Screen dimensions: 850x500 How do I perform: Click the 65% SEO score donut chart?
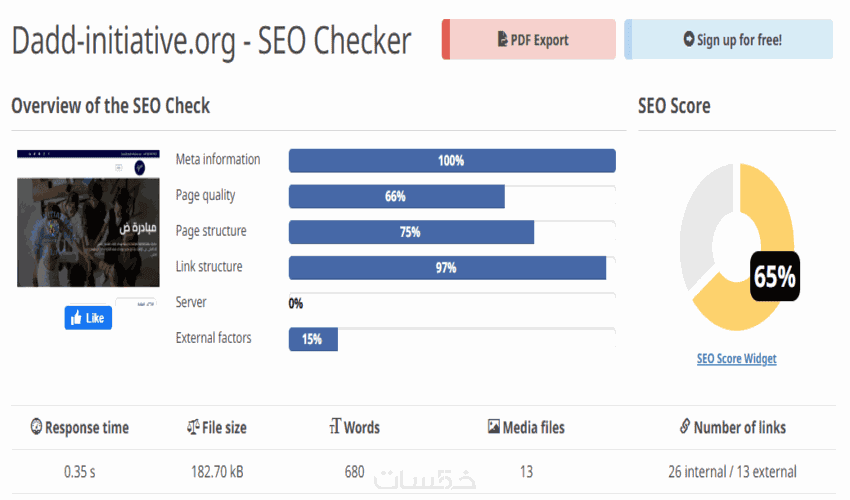[736, 246]
